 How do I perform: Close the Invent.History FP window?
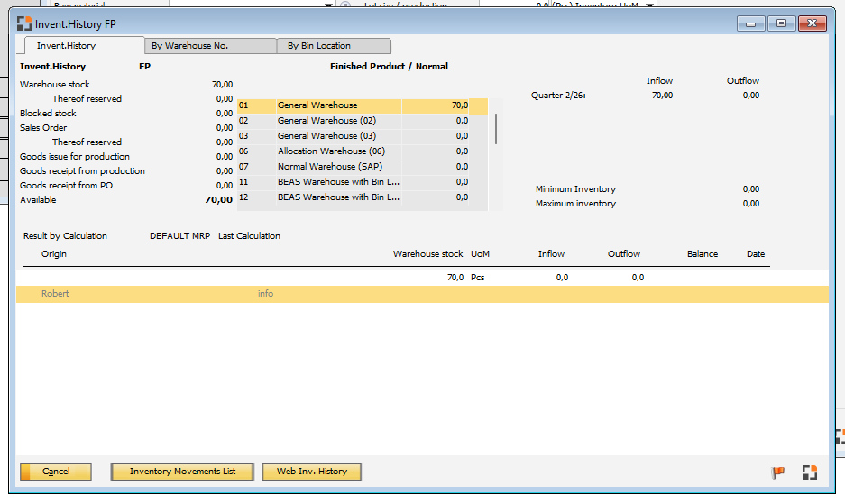coord(813,23)
